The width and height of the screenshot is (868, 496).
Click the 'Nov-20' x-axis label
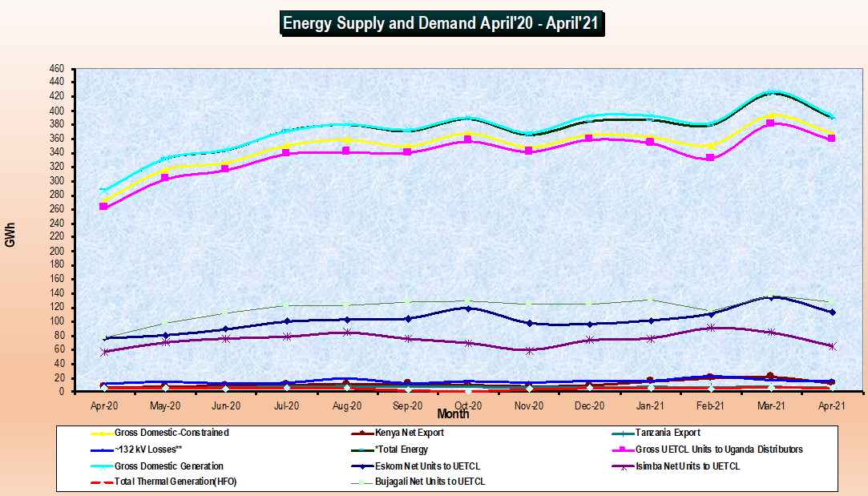pos(528,406)
